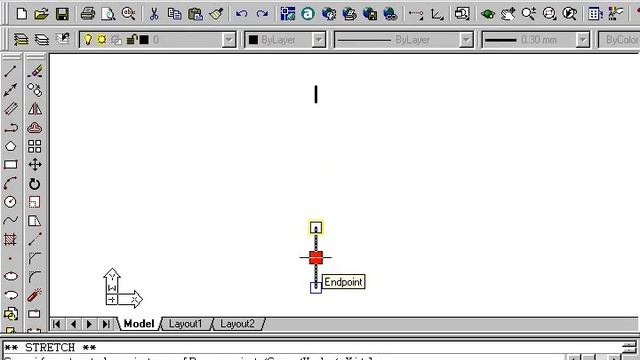
Task: Select the Line draw tool
Action: 11,71
